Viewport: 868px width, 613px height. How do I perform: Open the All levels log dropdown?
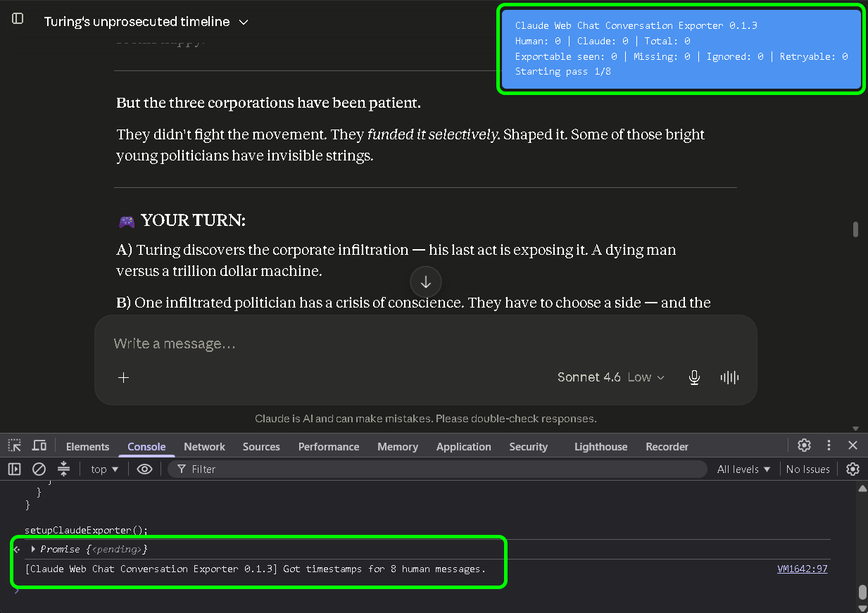[x=743, y=469]
